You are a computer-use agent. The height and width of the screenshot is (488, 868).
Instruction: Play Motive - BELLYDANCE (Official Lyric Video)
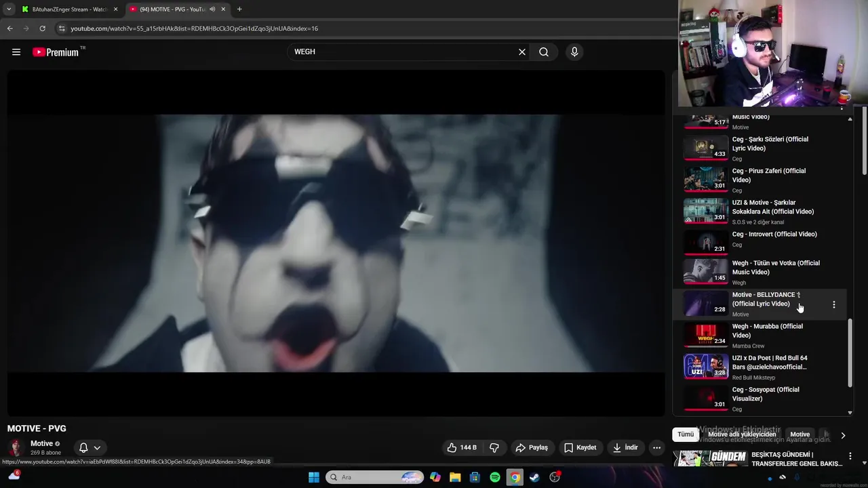click(766, 299)
